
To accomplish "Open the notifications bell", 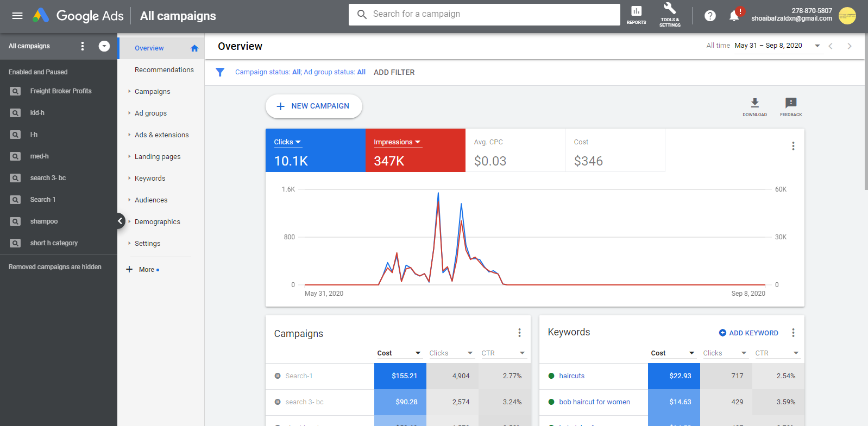I will (734, 16).
